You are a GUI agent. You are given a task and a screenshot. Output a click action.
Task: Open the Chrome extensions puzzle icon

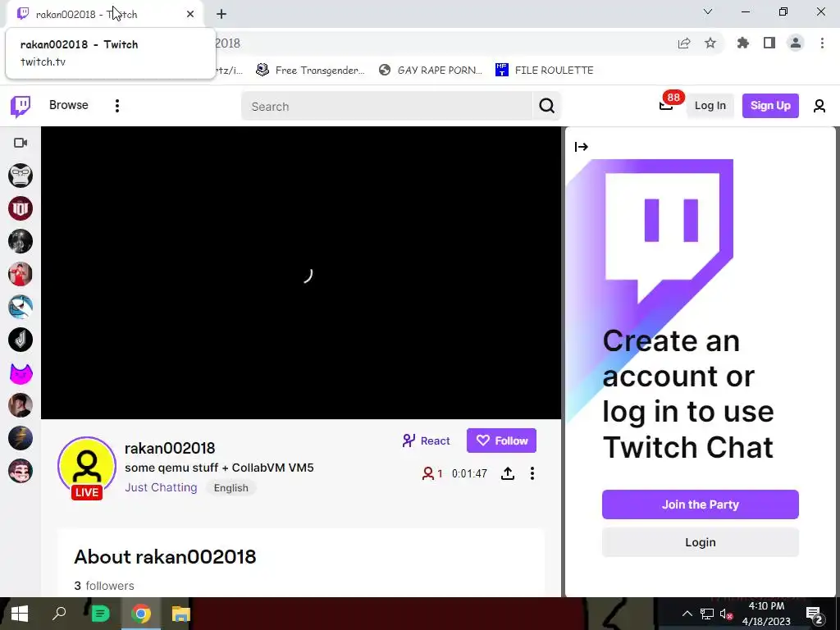pyautogui.click(x=743, y=43)
